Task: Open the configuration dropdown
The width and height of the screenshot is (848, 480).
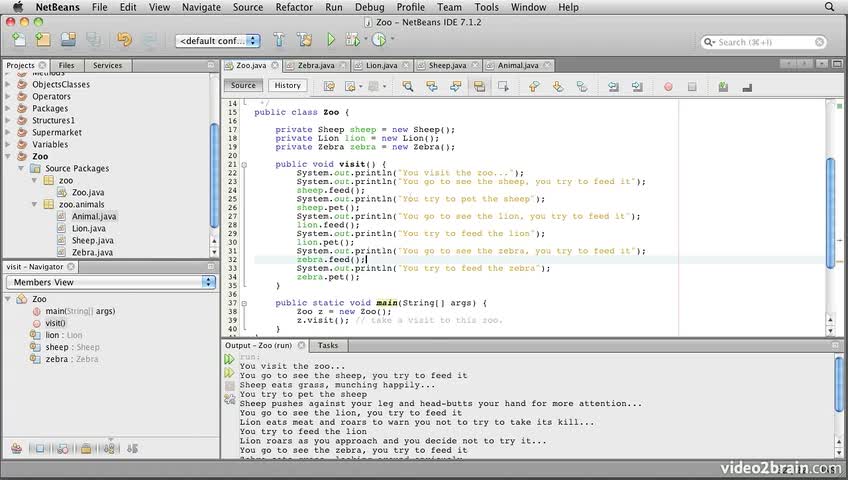Action: coord(217,41)
